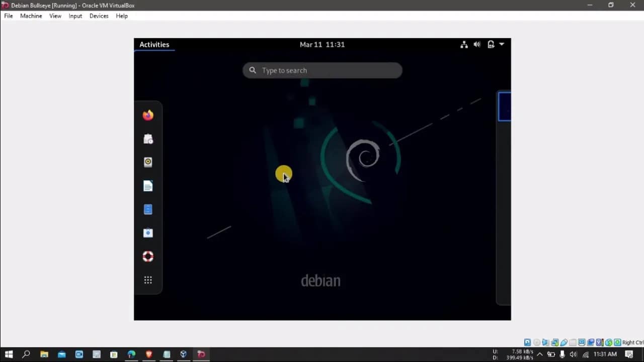The image size is (644, 362).
Task: Open the GNOME system menu dropdown arrow
Action: [x=502, y=44]
